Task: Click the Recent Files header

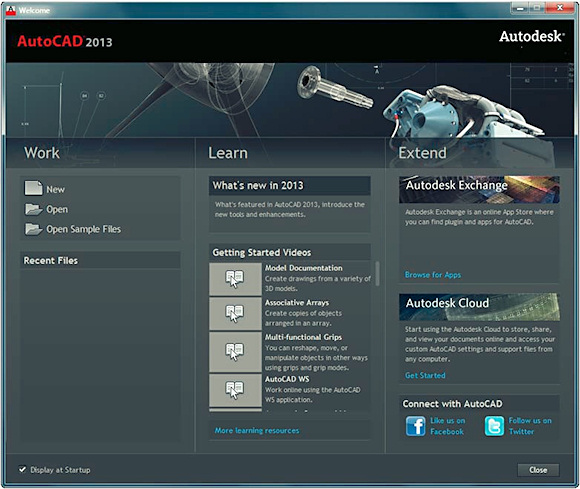Action: click(100, 260)
